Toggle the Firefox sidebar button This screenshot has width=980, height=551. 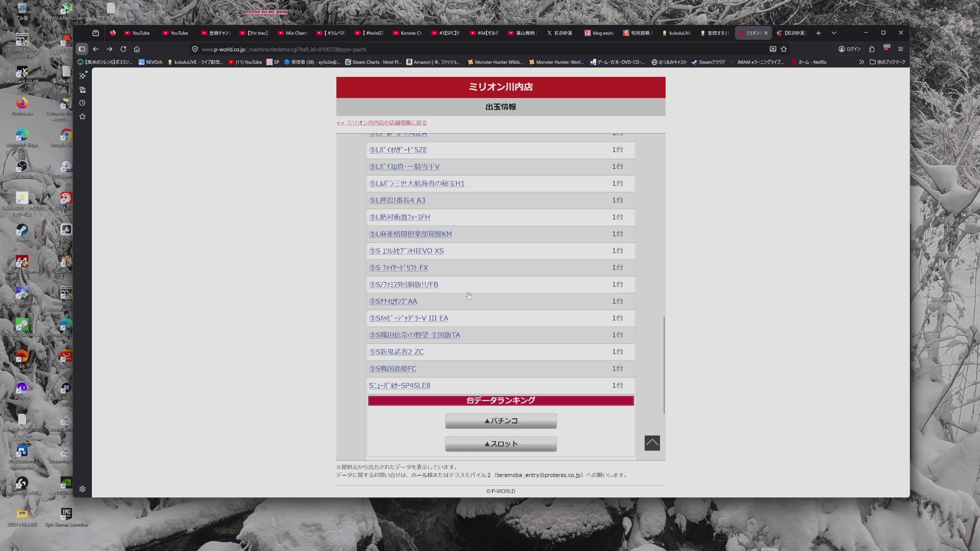(x=82, y=49)
